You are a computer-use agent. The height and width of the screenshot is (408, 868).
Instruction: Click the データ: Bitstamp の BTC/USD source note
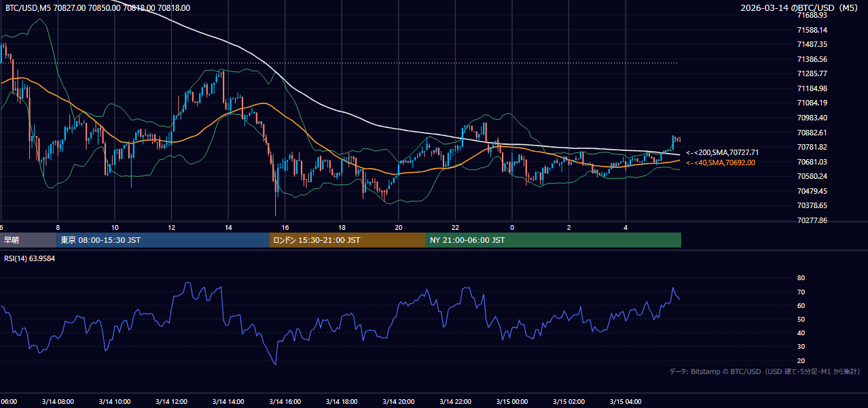765,372
